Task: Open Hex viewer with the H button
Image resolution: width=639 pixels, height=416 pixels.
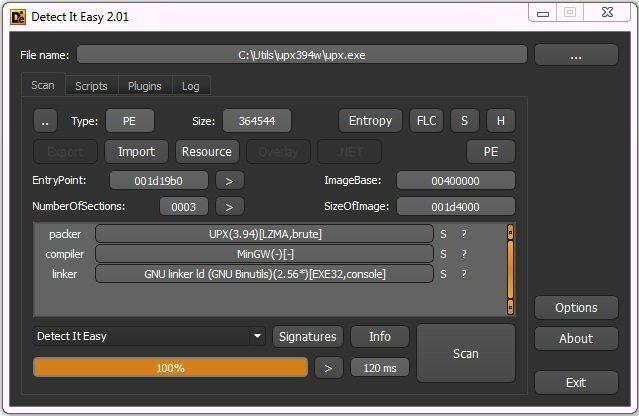Action: pyautogui.click(x=501, y=121)
